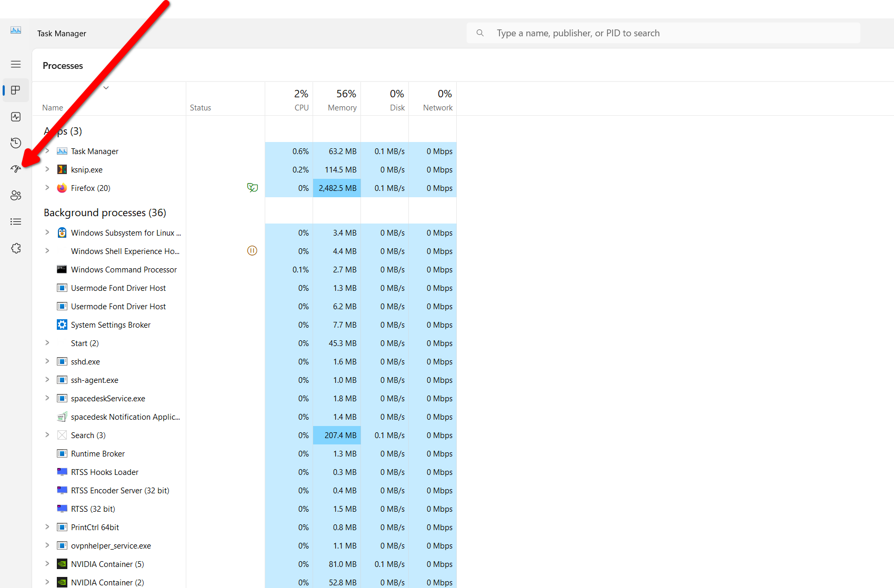
Task: Click the search magnifier icon
Action: (x=479, y=33)
